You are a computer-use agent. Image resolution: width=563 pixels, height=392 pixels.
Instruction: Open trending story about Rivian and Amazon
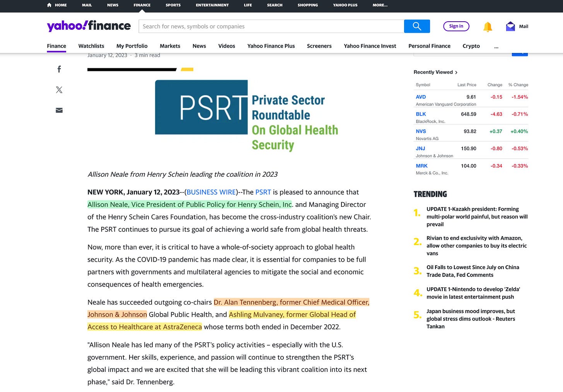tap(476, 245)
